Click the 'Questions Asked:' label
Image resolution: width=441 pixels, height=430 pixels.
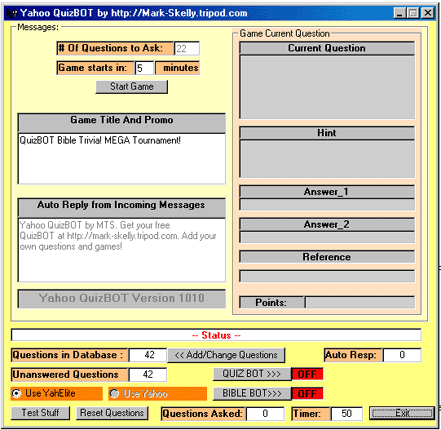203,414
